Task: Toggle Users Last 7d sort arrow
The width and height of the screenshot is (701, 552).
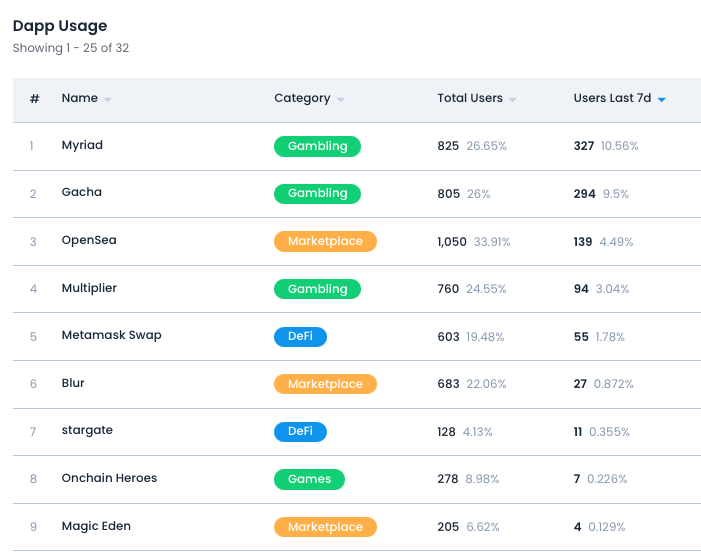Action: 662,100
